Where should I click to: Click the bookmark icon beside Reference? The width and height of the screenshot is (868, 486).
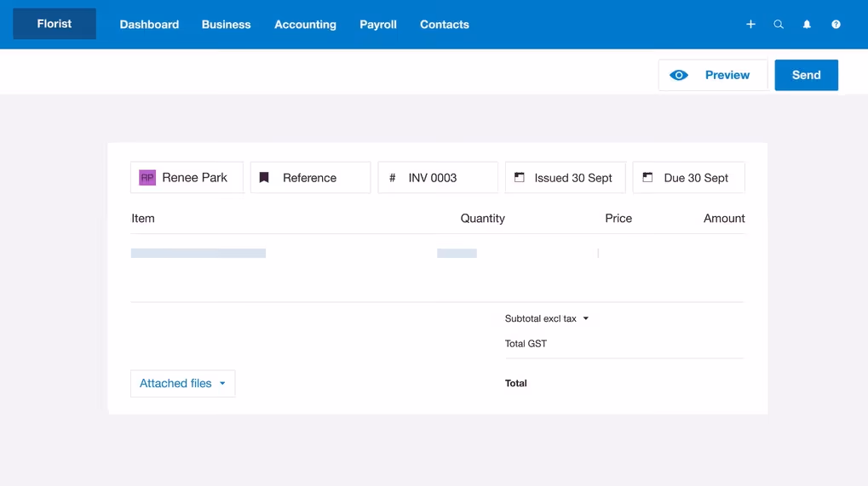click(264, 178)
